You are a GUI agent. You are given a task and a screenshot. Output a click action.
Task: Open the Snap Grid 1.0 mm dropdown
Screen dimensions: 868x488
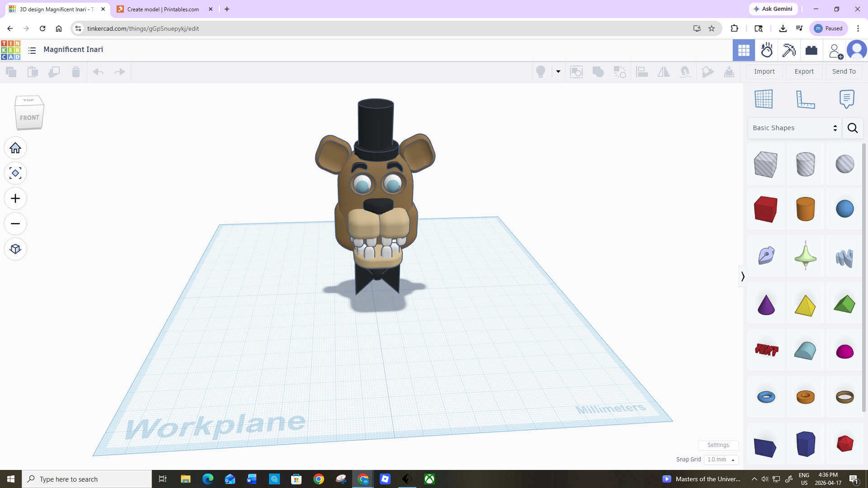pos(721,460)
